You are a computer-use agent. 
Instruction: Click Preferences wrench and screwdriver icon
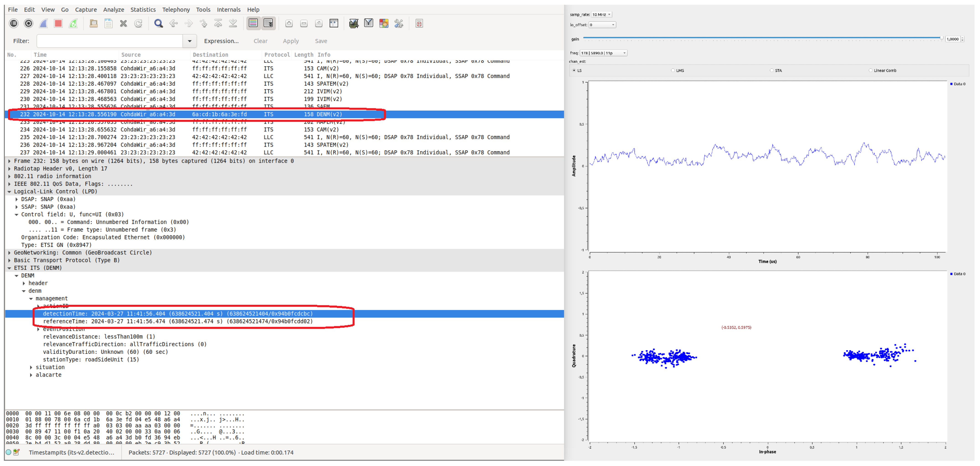(399, 23)
